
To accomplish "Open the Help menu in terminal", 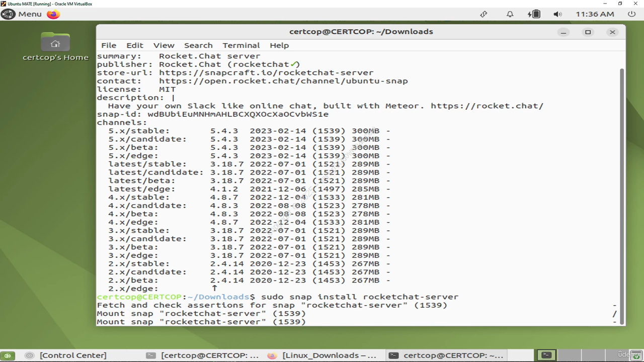I will coord(279,45).
